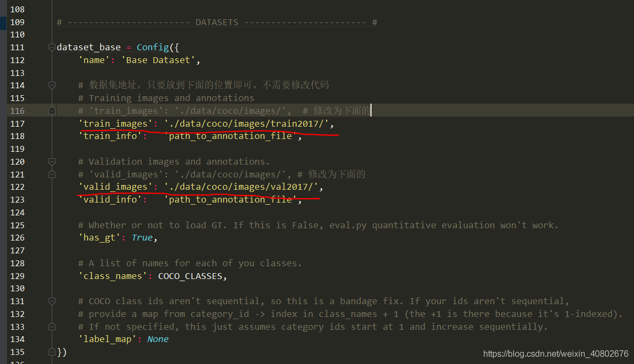Click the 'train_images' key on line 117
This screenshot has height=364, width=634.
click(x=115, y=124)
